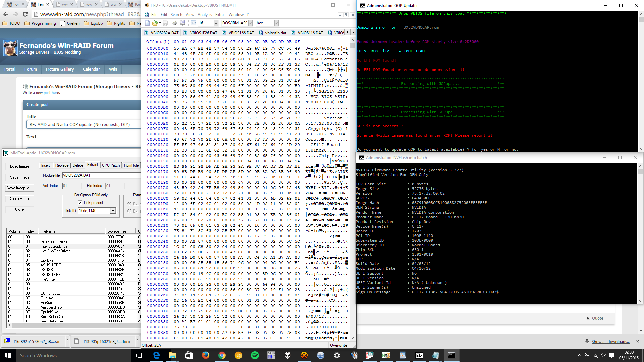Open Picture Gallery in forum navigation
Screen dimensions: 644x362
(60, 69)
